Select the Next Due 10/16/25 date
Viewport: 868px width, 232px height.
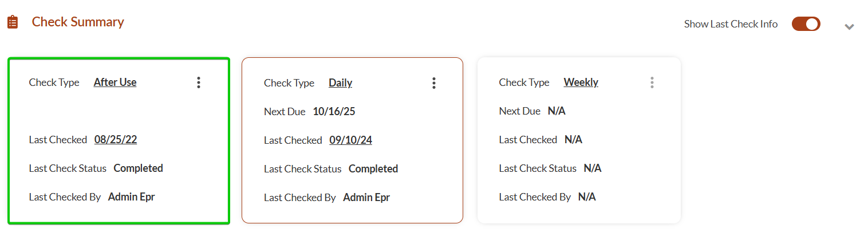[x=334, y=112]
